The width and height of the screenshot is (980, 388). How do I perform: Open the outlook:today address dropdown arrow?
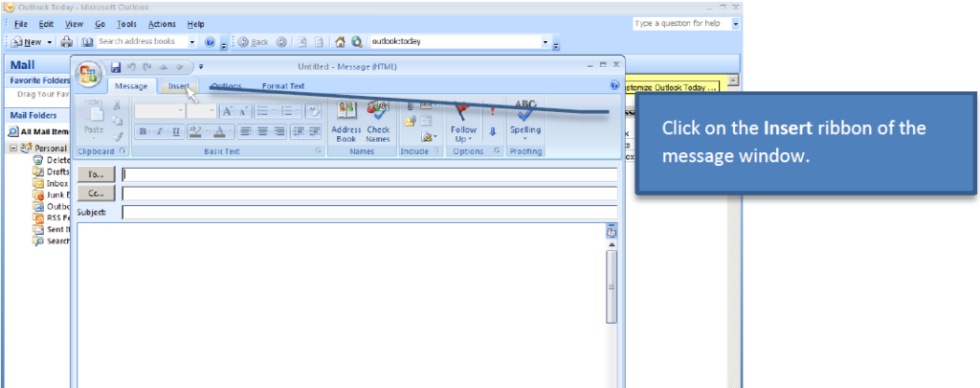pos(545,42)
